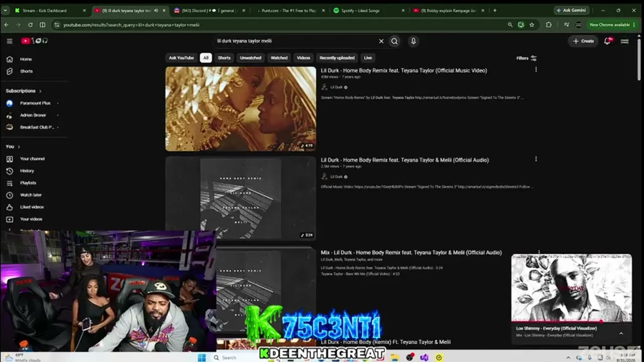Open Chrome side panel toggle icon

pos(43,25)
